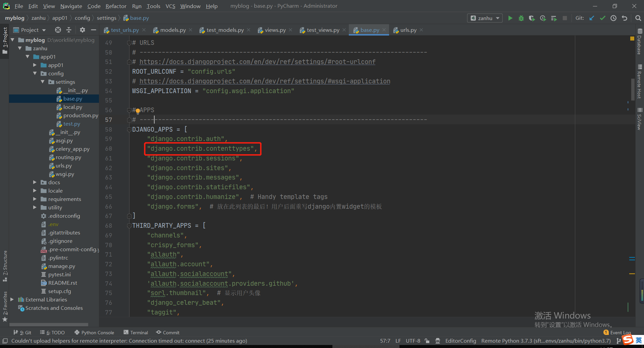The image size is (644, 348).
Task: Run with coverage icon
Action: click(x=532, y=18)
